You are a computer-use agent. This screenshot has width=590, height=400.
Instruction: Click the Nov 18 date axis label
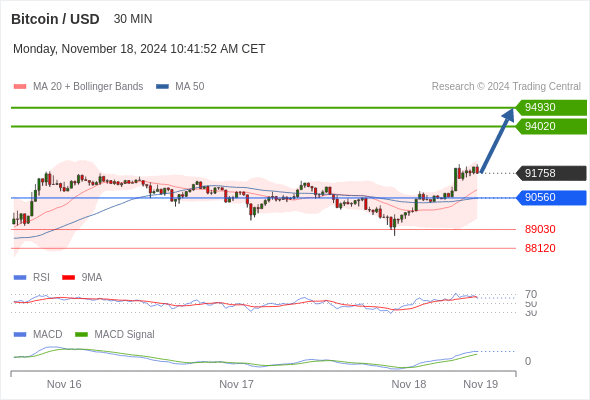pos(409,384)
